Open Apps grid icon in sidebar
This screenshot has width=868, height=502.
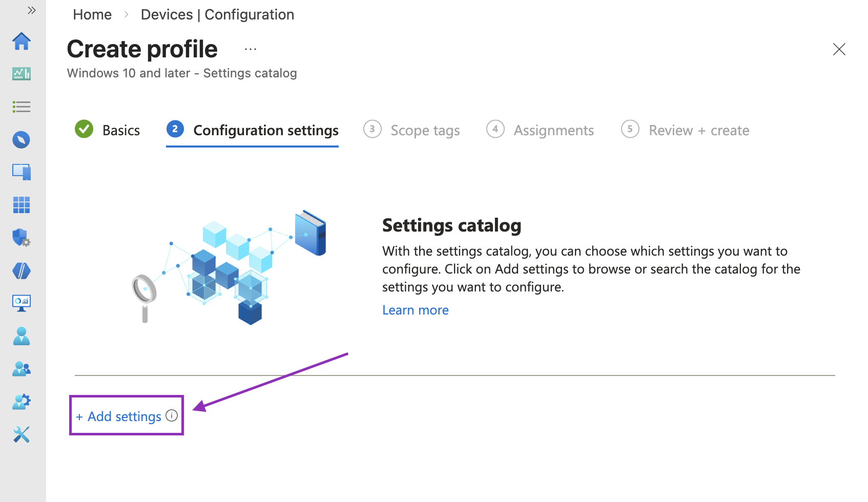tap(22, 205)
